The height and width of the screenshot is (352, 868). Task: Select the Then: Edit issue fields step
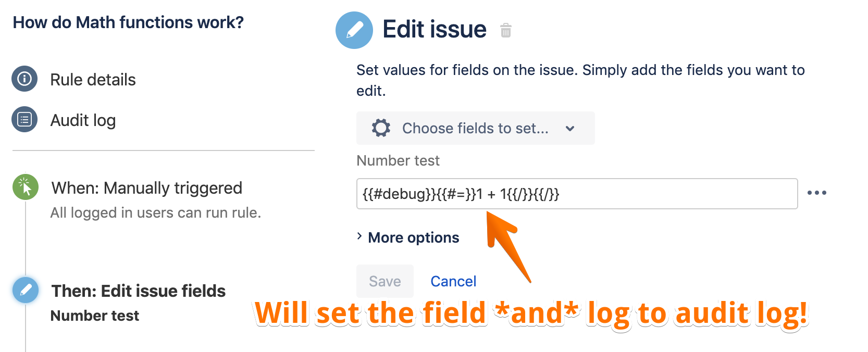point(138,291)
